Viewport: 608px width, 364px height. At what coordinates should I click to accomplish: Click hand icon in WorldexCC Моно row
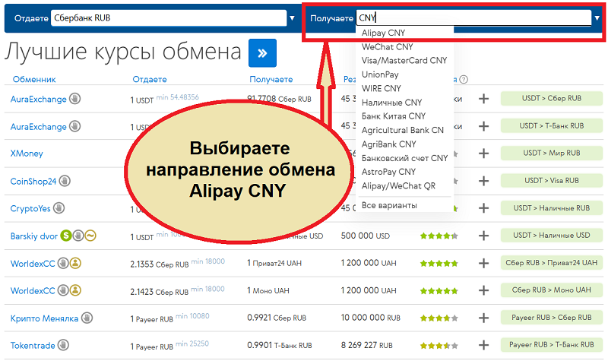[63, 290]
